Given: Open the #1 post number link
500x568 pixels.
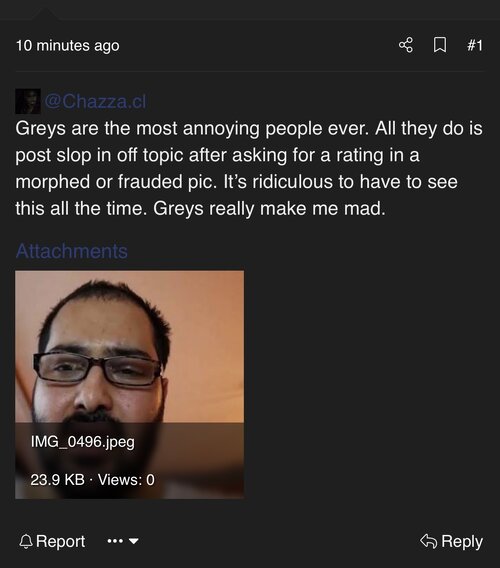Looking at the screenshot, I should 475,45.
